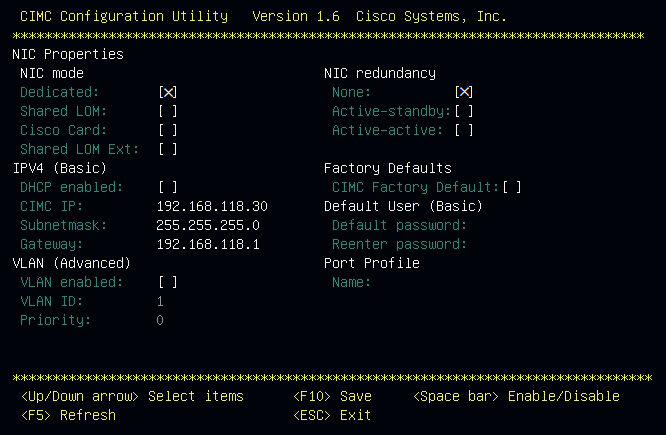Image resolution: width=666 pixels, height=435 pixels.
Task: Click the Default User (Basic) heading
Action: (404, 206)
